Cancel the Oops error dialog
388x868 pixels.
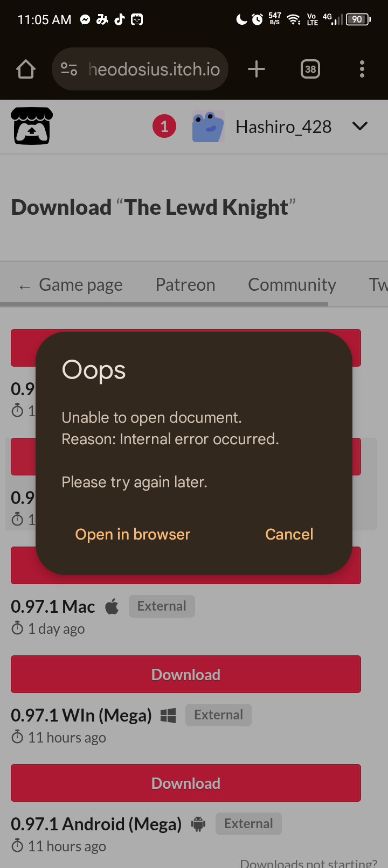click(289, 534)
